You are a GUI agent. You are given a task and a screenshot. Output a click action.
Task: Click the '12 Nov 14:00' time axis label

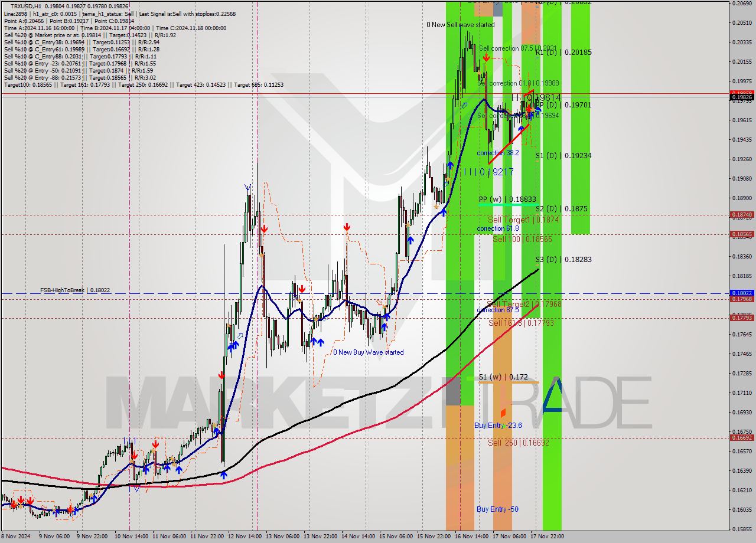point(244,537)
